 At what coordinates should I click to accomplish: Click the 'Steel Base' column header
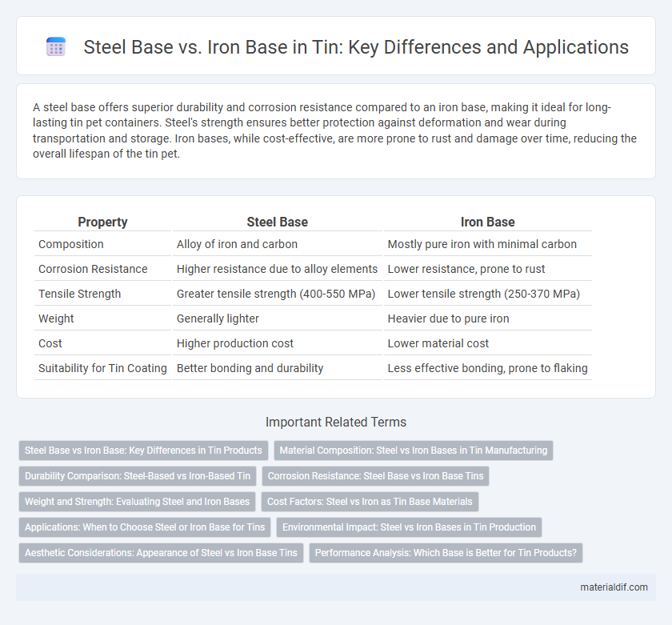(277, 222)
